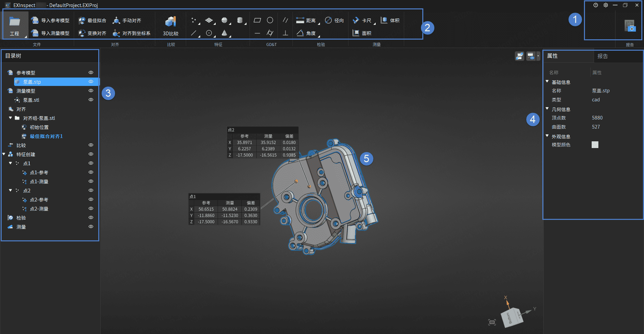This screenshot has height=334, width=644.
Task: Open 变换对齐 transform alignment
Action: tap(92, 33)
